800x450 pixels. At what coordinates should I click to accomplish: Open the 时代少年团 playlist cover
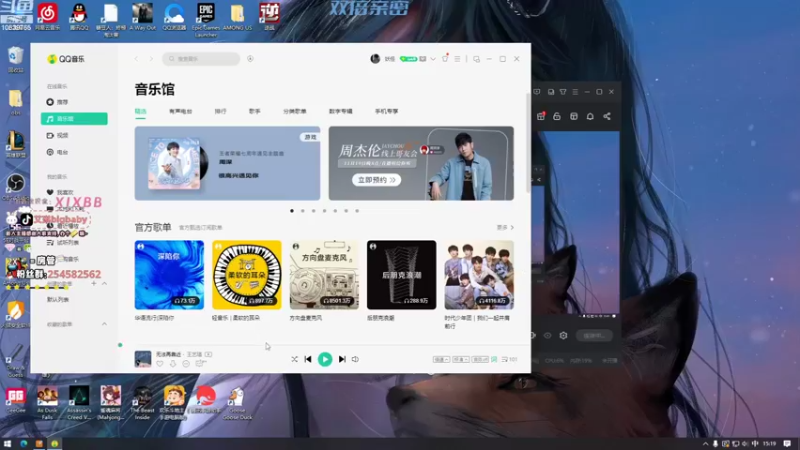click(479, 275)
